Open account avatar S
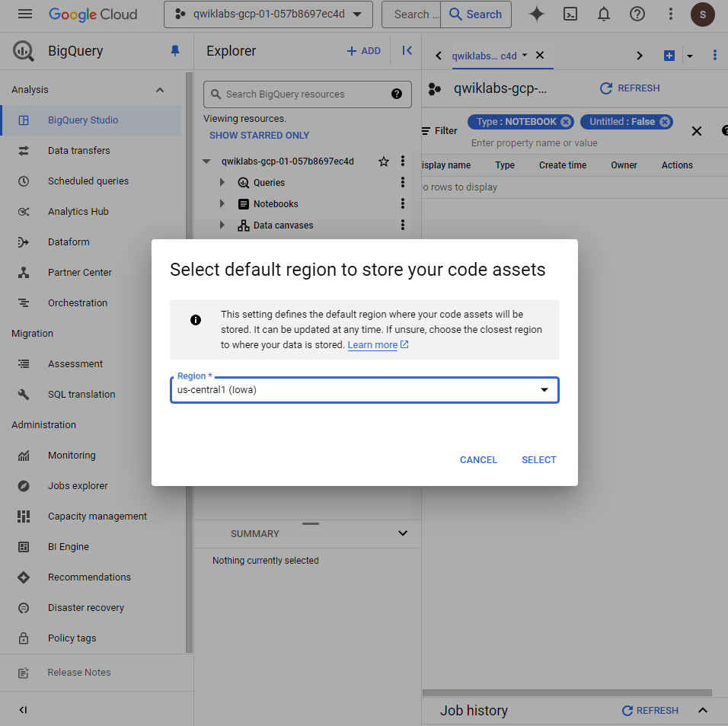The height and width of the screenshot is (726, 728). [x=702, y=14]
